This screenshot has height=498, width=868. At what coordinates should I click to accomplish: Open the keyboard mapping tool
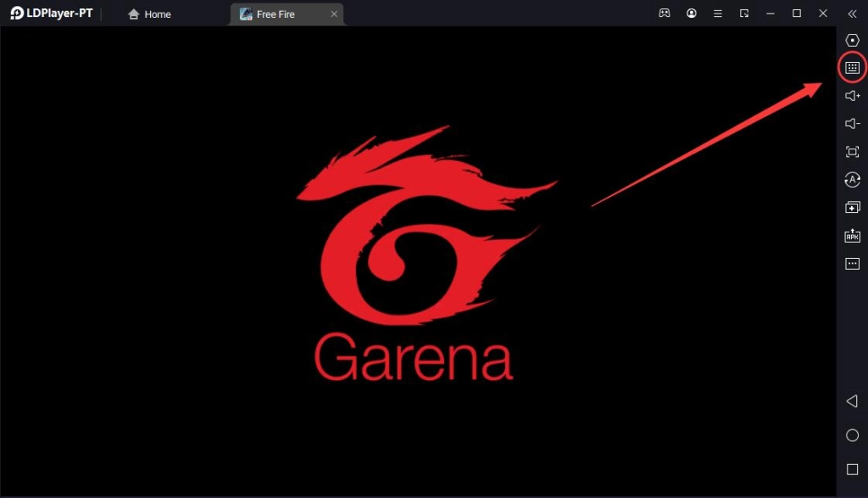click(x=852, y=68)
